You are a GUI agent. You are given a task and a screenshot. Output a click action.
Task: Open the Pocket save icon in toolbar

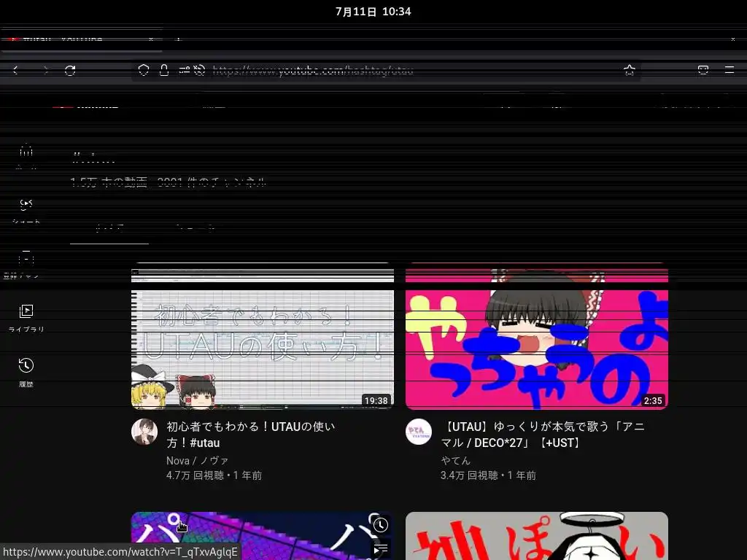[x=703, y=71]
